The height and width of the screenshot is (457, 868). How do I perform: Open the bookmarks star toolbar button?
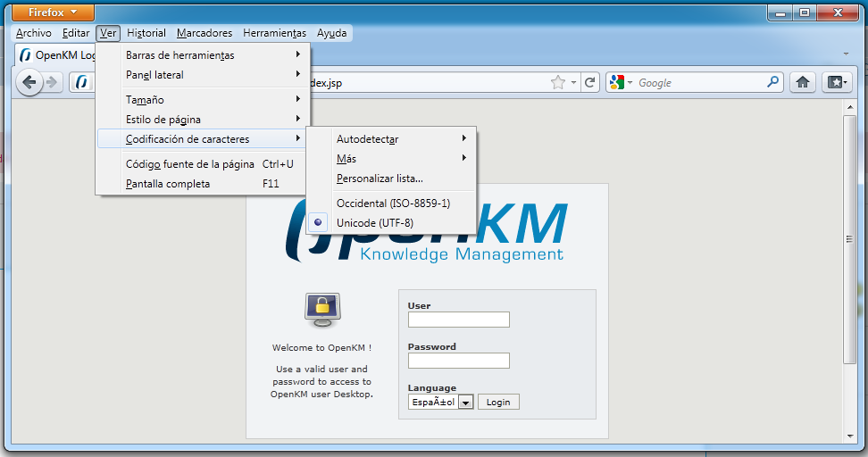tap(836, 82)
